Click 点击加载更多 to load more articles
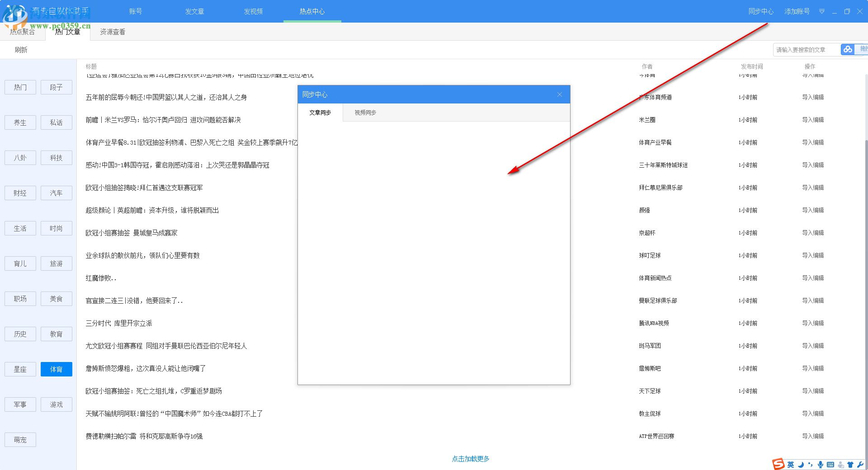Image resolution: width=868 pixels, height=470 pixels. [x=471, y=459]
